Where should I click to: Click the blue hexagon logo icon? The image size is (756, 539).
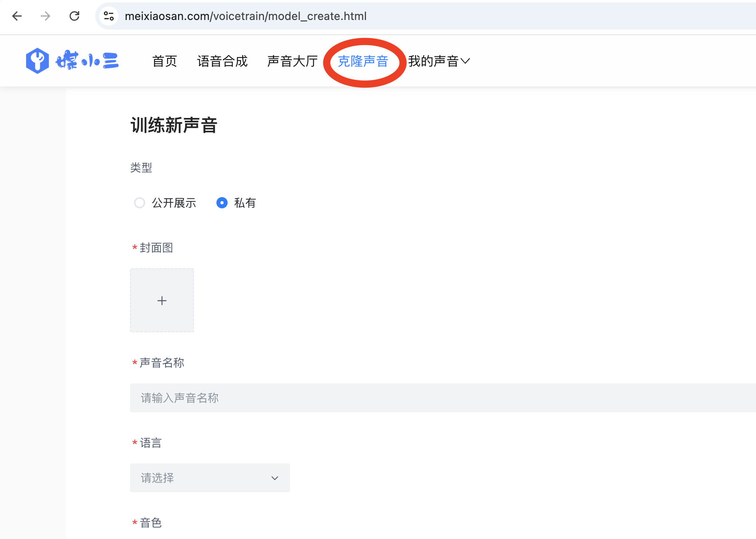[37, 61]
